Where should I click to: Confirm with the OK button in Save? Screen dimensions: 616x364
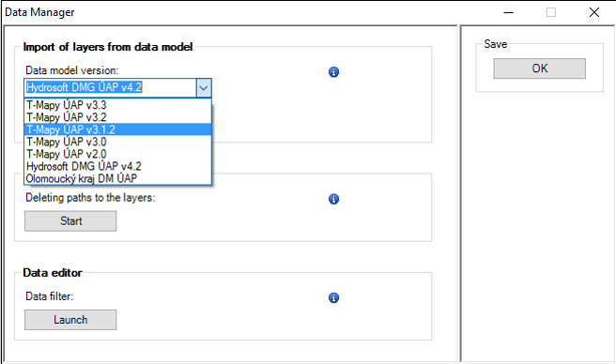(539, 68)
